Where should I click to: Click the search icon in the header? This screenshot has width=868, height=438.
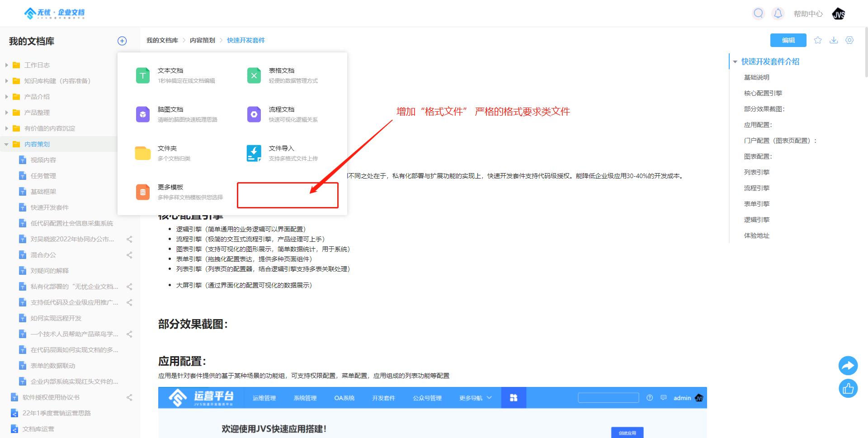[758, 14]
